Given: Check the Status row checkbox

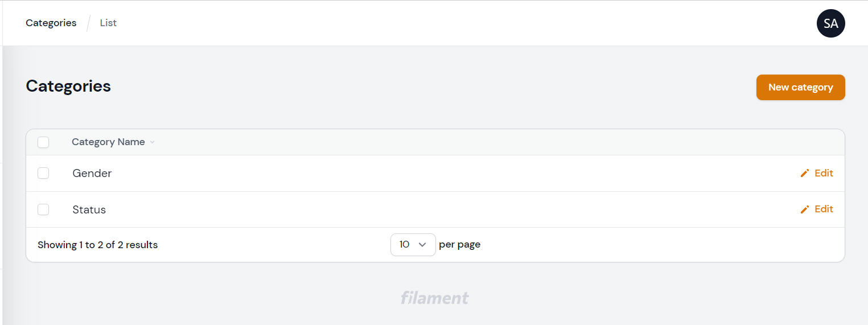Looking at the screenshot, I should coord(43,209).
